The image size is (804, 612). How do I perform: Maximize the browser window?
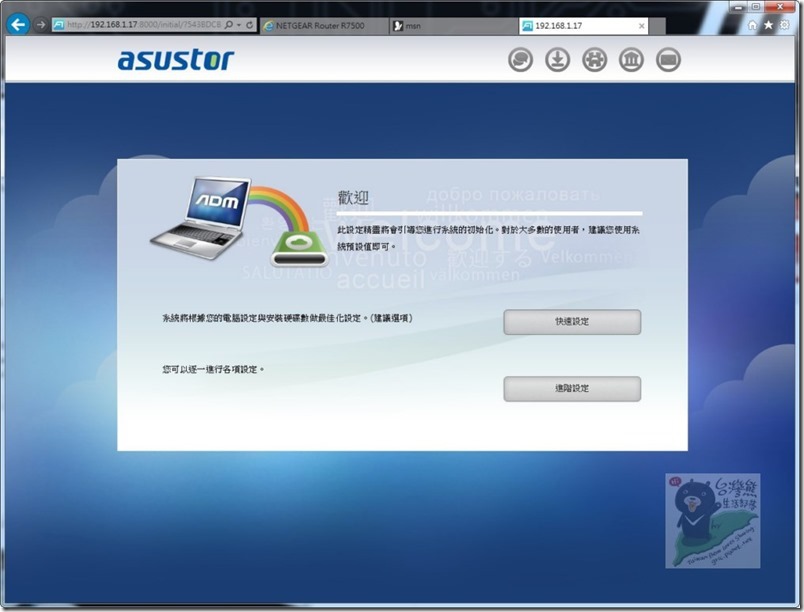point(756,7)
